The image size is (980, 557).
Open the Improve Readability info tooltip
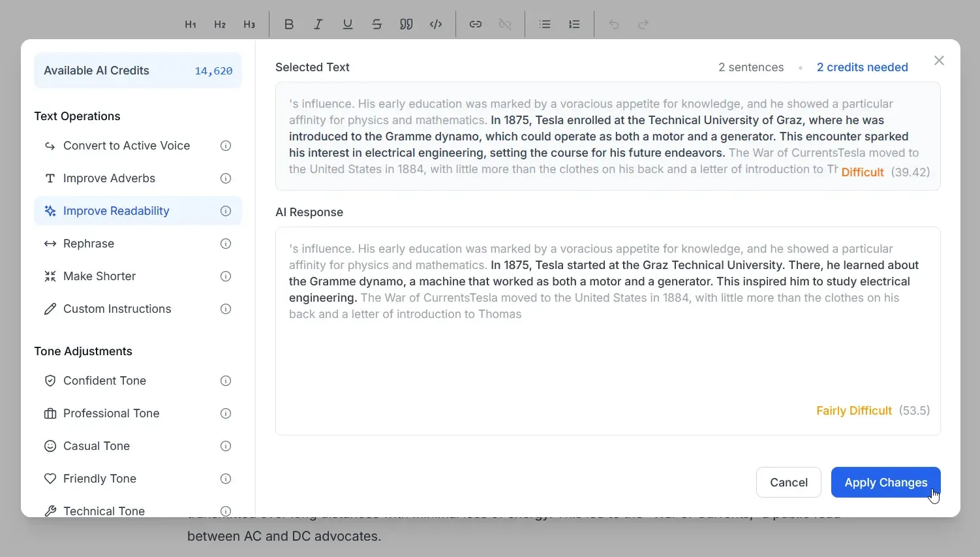pos(226,211)
